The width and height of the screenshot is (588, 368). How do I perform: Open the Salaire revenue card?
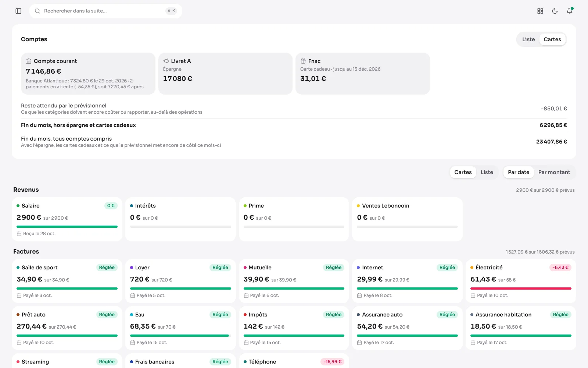(67, 219)
